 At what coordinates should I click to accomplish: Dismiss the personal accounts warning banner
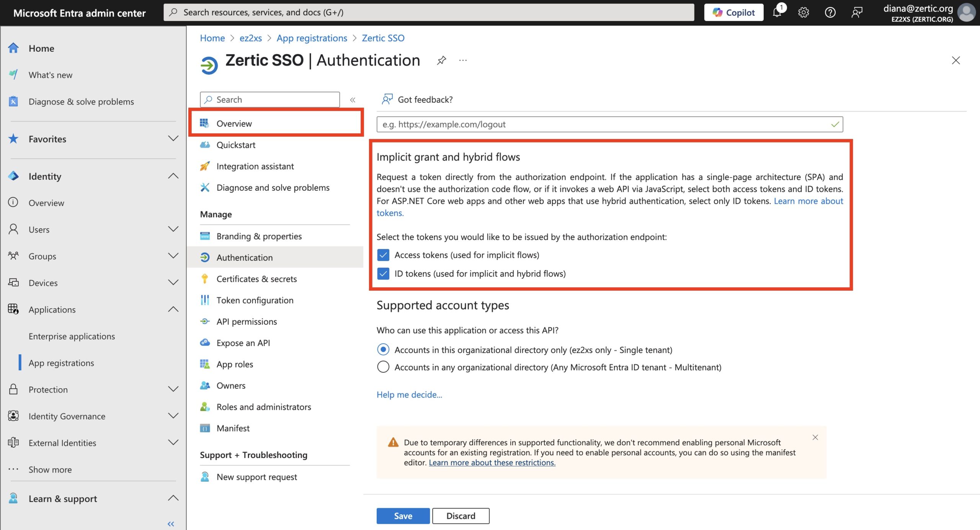[x=815, y=437]
